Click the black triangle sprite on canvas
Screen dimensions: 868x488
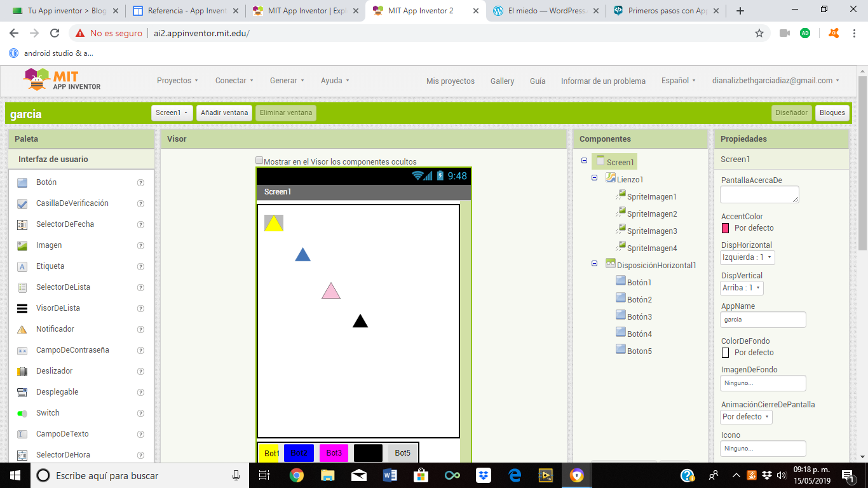coord(360,321)
